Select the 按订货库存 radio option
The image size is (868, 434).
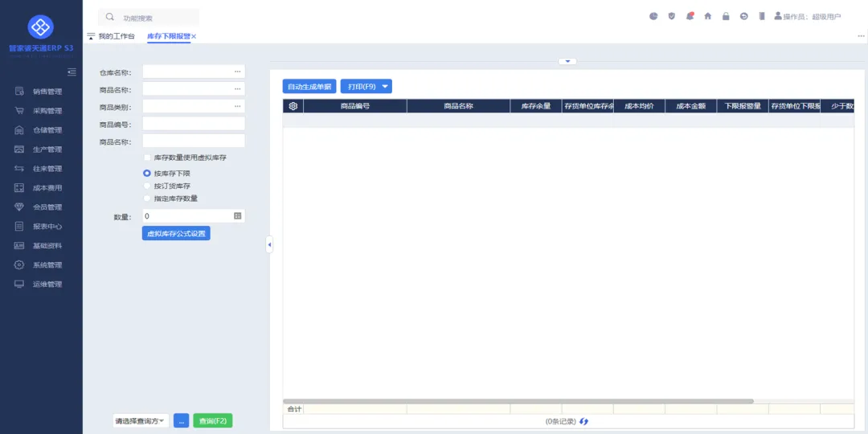147,186
